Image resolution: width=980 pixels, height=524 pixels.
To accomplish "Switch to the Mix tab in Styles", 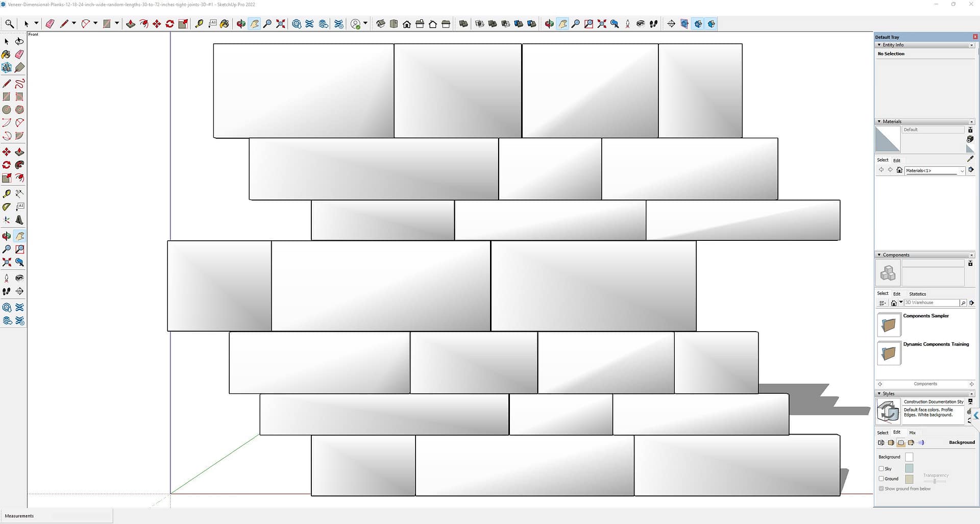I will click(x=912, y=433).
